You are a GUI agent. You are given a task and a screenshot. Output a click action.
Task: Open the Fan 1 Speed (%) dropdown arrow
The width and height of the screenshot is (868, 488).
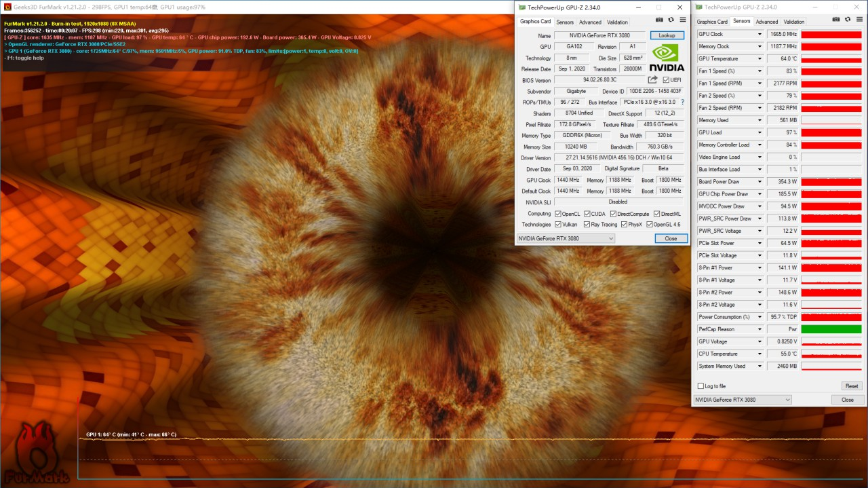click(759, 71)
